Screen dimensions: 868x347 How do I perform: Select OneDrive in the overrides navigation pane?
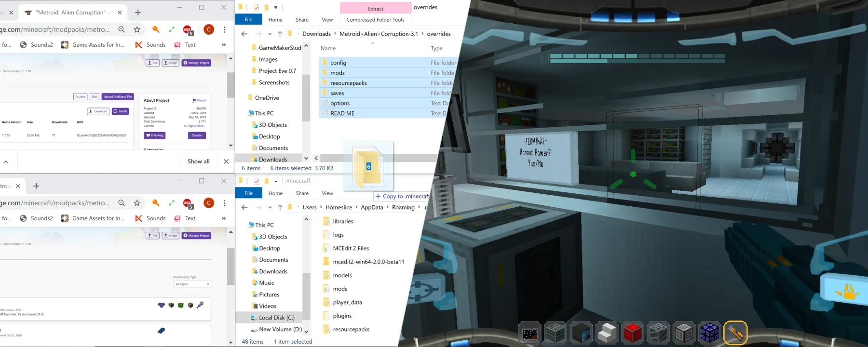click(267, 98)
